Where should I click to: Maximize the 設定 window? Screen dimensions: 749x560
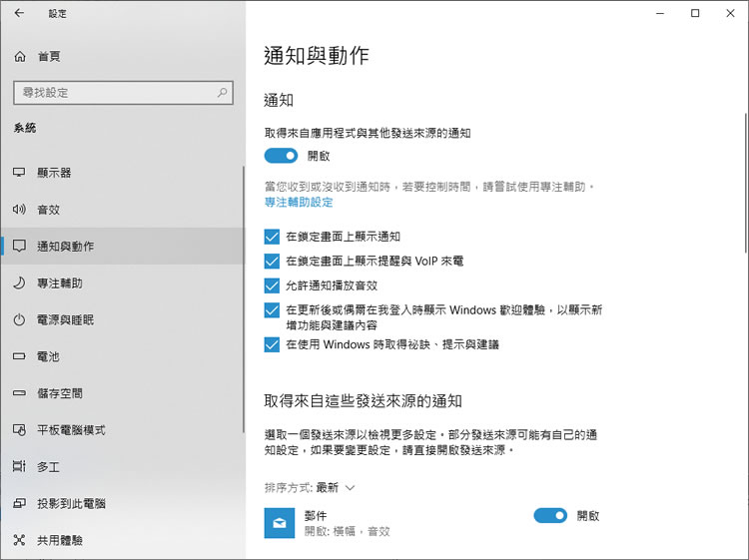(695, 13)
